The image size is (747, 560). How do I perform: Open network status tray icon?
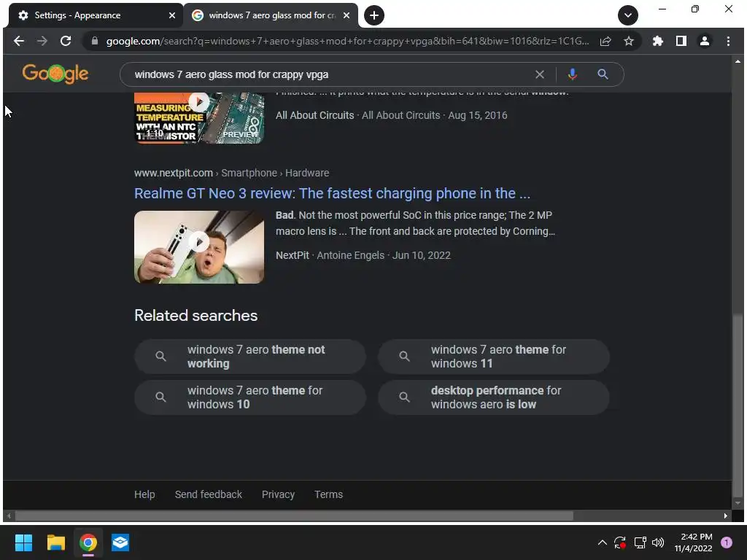pyautogui.click(x=640, y=542)
